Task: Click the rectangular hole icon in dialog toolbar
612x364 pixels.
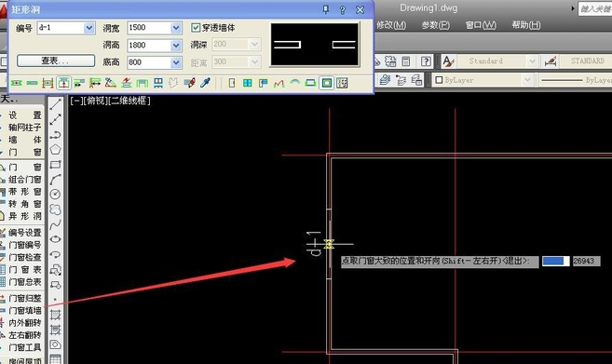Action: (x=327, y=83)
